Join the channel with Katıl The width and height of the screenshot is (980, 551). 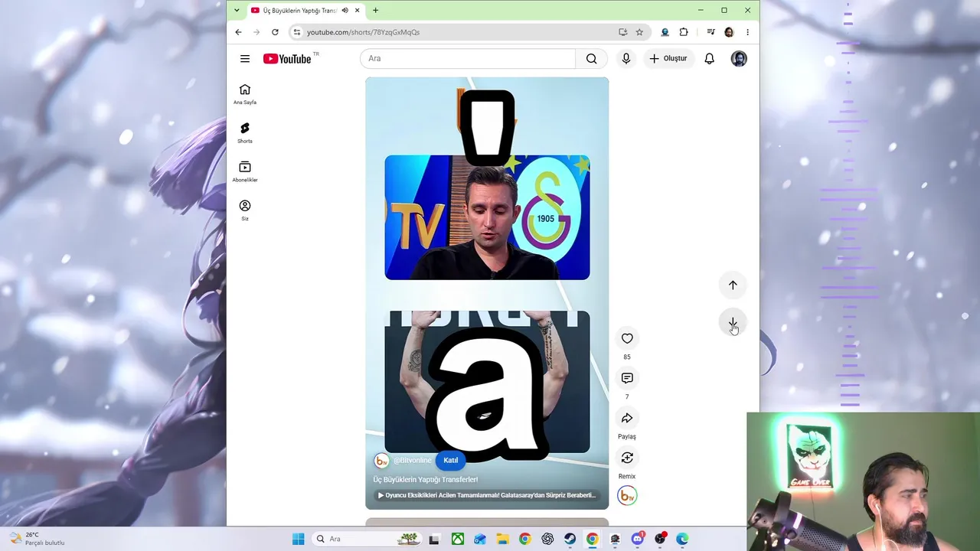(450, 461)
